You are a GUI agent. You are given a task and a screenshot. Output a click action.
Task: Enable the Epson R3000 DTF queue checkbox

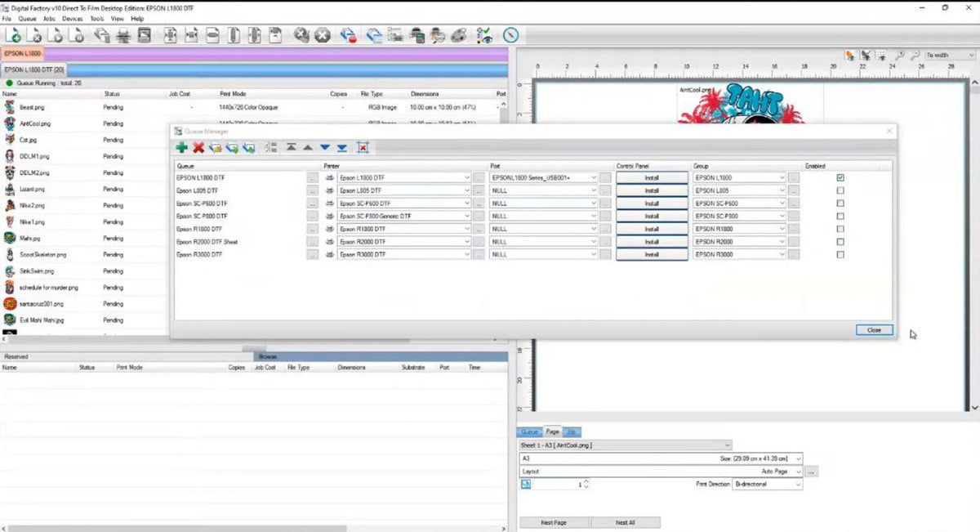(x=840, y=255)
